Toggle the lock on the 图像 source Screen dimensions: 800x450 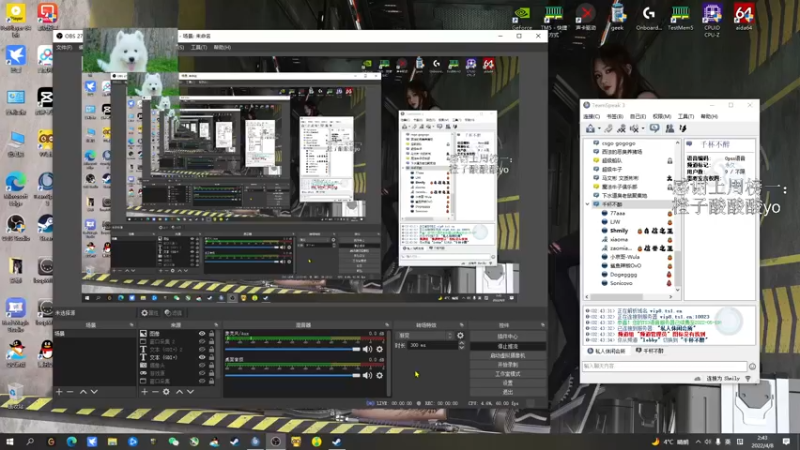[211, 334]
